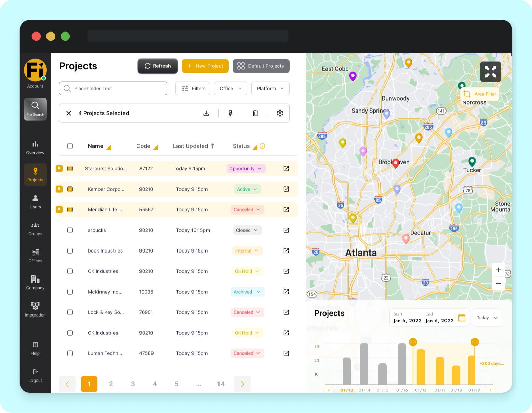Click the Placeholder Text search field
The image size is (532, 413).
[113, 89]
